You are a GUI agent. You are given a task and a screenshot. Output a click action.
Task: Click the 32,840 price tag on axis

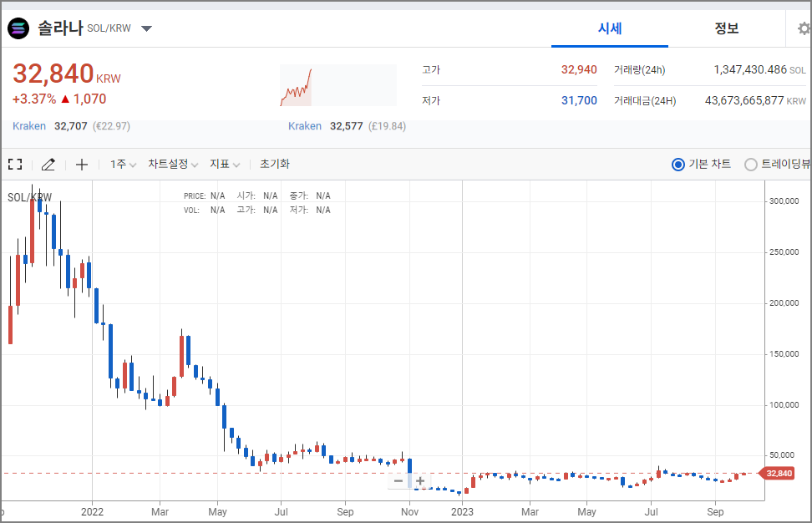776,473
